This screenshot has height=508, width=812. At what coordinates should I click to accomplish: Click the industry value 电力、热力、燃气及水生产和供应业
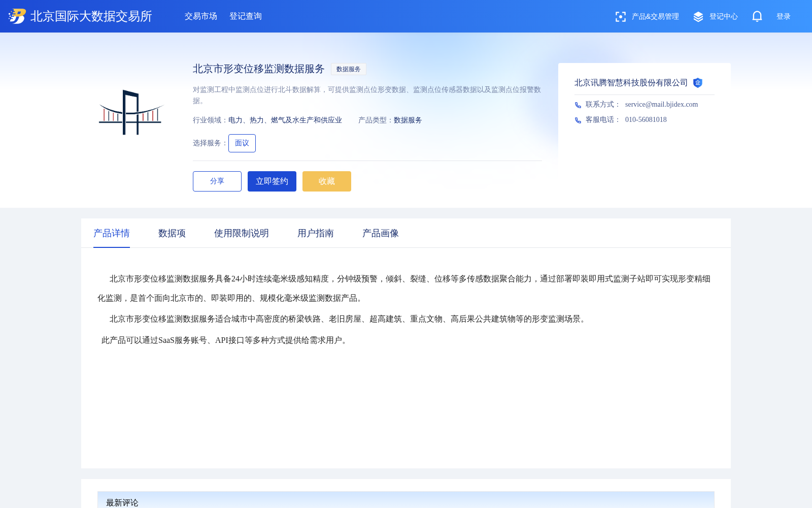(x=285, y=120)
